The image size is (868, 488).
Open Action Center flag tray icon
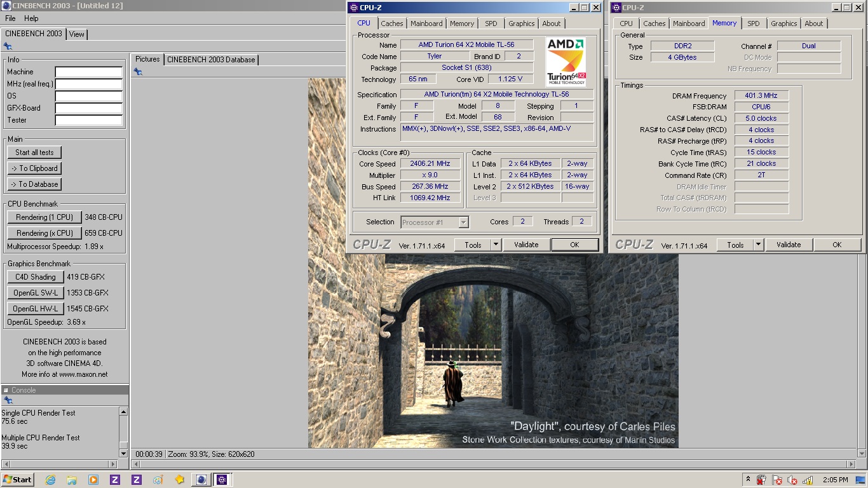[777, 480]
